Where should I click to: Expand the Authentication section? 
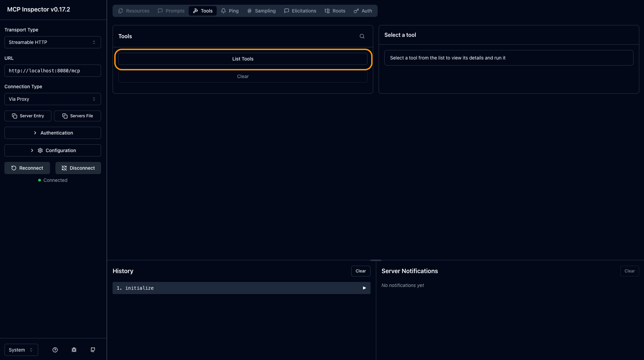tap(52, 133)
